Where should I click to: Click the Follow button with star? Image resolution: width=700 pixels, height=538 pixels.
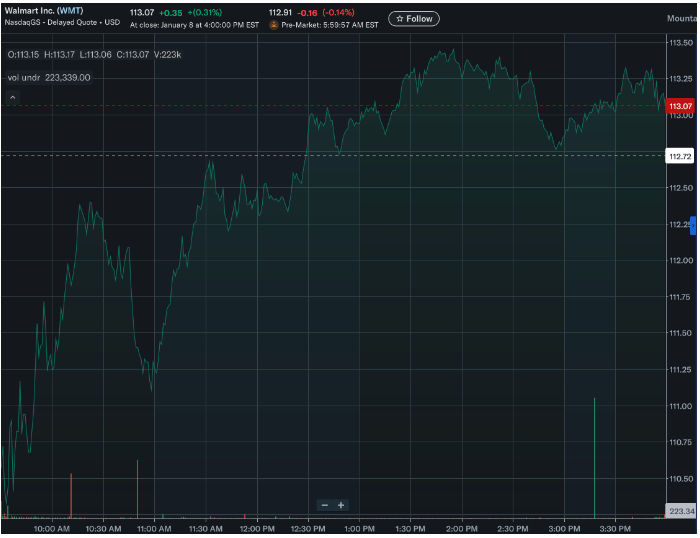(414, 19)
